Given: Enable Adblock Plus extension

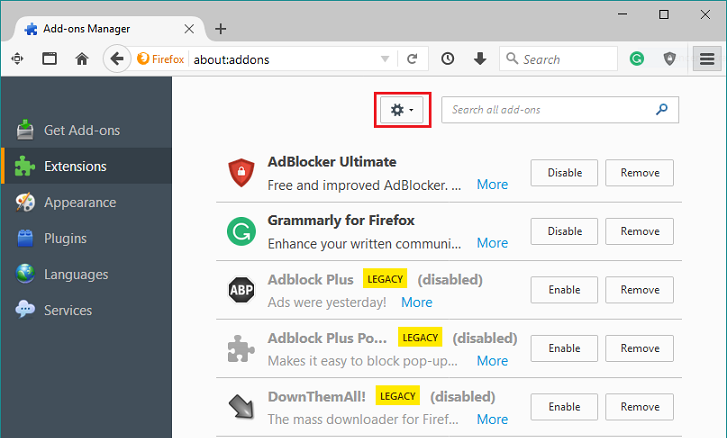Looking at the screenshot, I should (x=564, y=290).
